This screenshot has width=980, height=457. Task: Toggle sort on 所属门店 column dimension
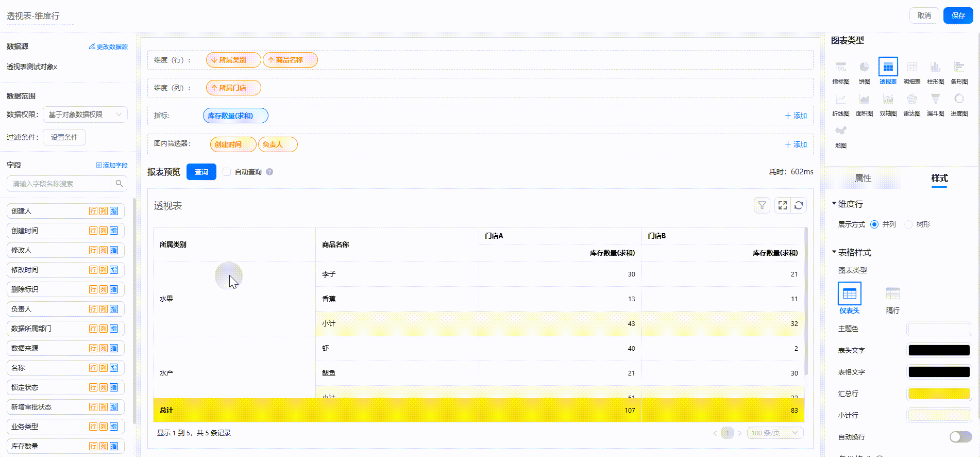(x=214, y=88)
